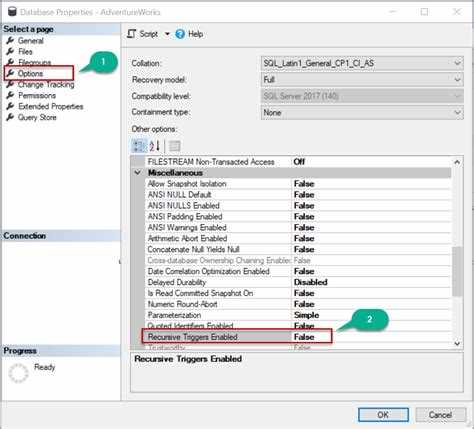Open the Help question-mark icon
This screenshot has height=429, width=474.
pos(180,34)
